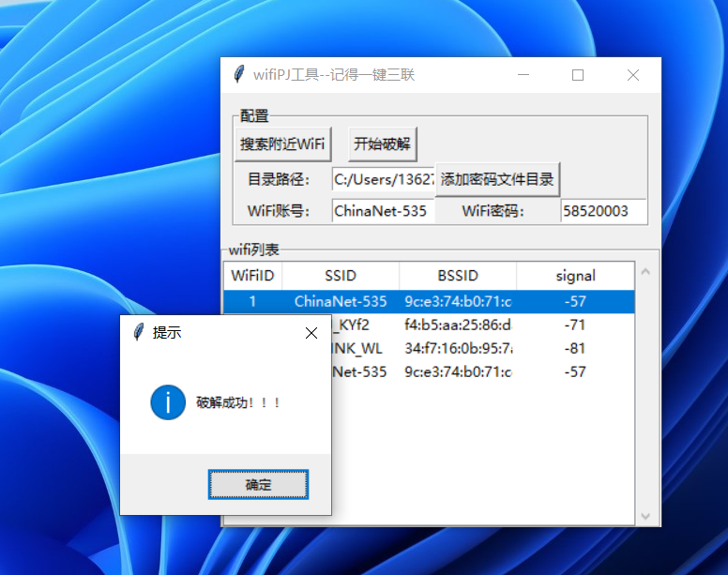Click the -71 signal value
The height and width of the screenshot is (575, 728).
pyautogui.click(x=575, y=325)
